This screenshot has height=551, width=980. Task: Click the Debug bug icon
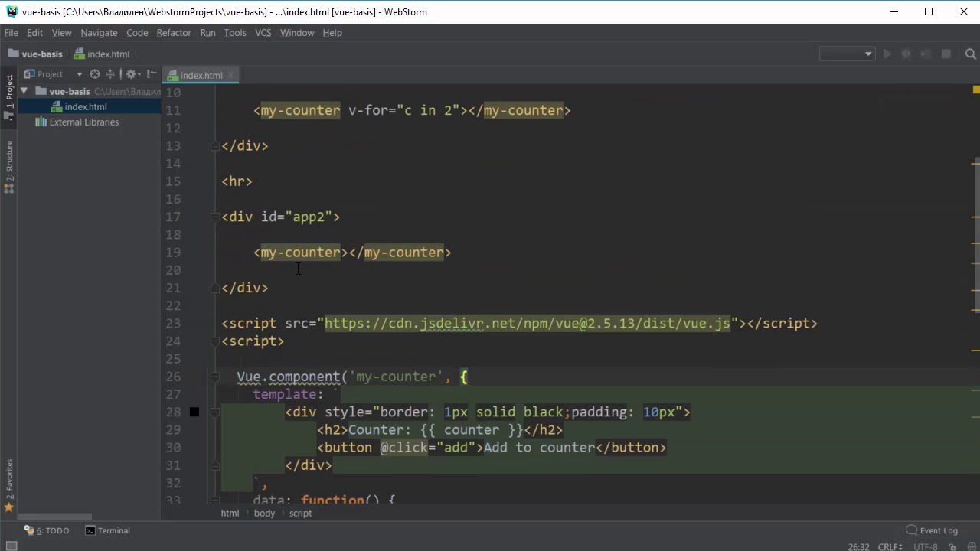(906, 54)
